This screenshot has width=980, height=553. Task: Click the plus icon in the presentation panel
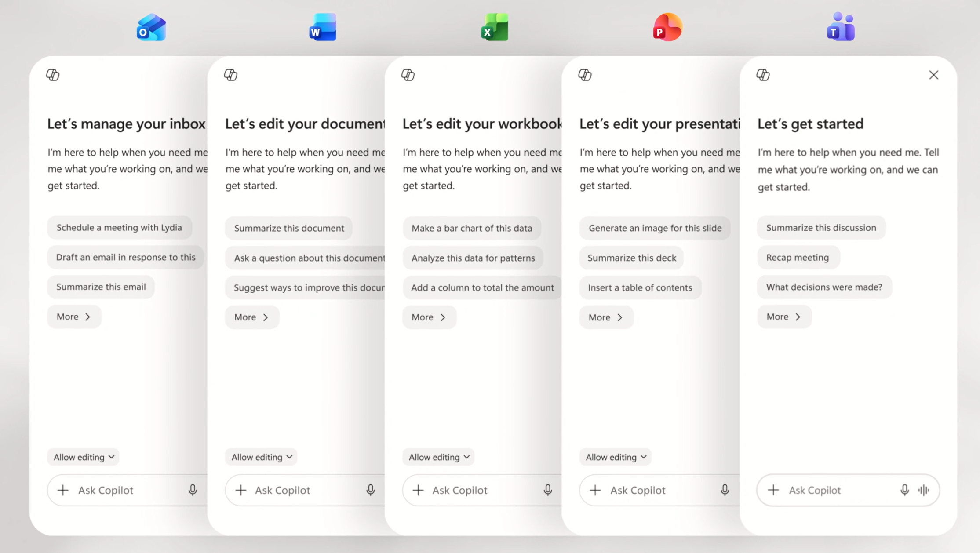tap(595, 490)
